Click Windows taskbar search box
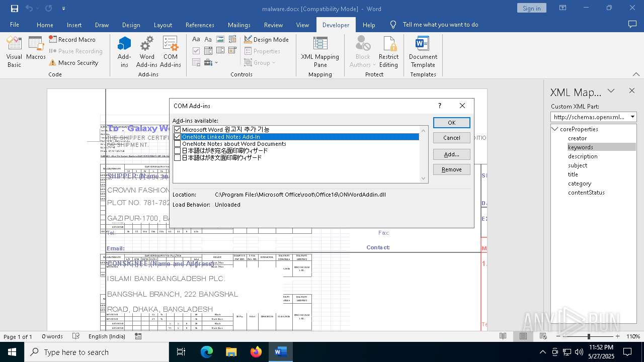Image resolution: width=644 pixels, height=362 pixels. [97, 352]
